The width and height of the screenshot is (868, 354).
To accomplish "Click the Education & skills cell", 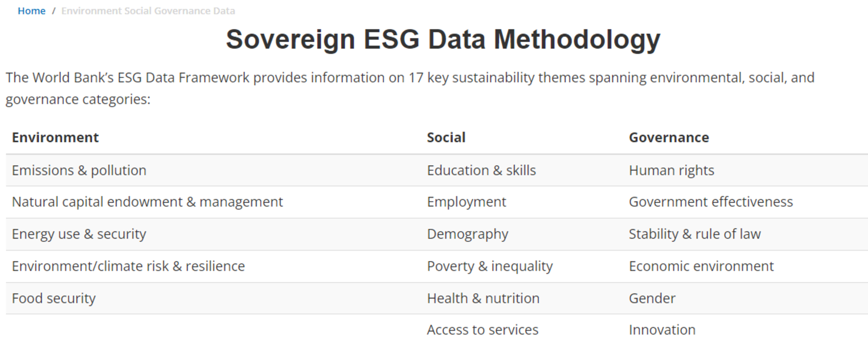I will coord(482,170).
